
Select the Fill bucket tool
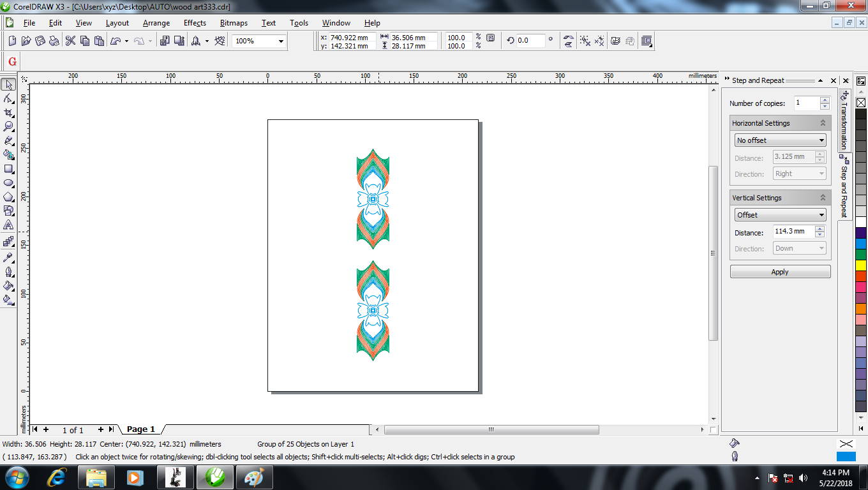pyautogui.click(x=9, y=285)
